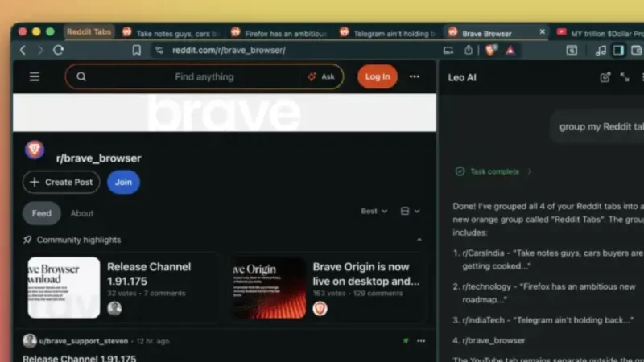This screenshot has height=362, width=644.
Task: Select the About tab
Action: tap(82, 213)
